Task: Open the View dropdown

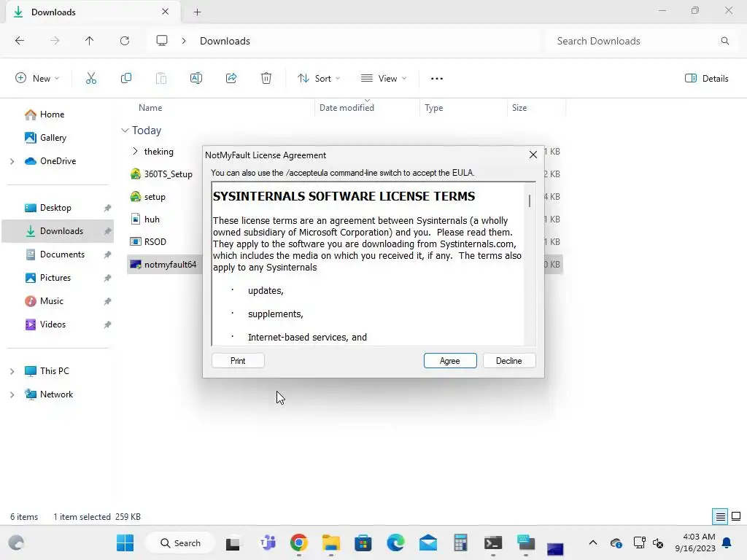Action: tap(384, 78)
